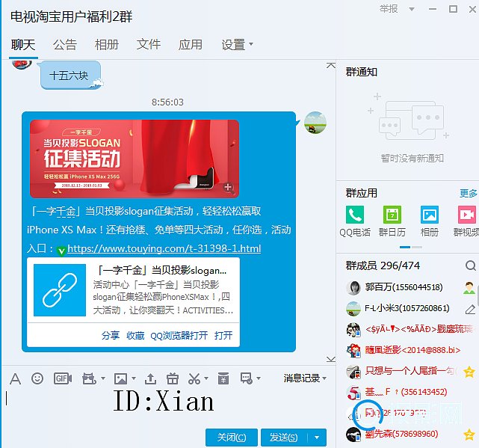Image resolution: width=479 pixels, height=448 pixels.
Task: Click the bottom chat scroll arrow
Action: [x=330, y=359]
